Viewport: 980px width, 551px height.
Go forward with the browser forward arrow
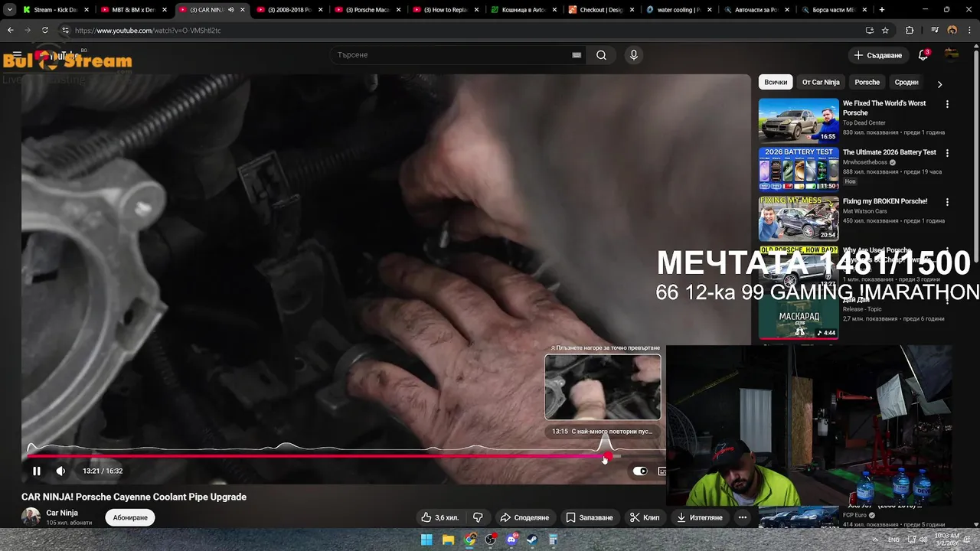click(28, 31)
